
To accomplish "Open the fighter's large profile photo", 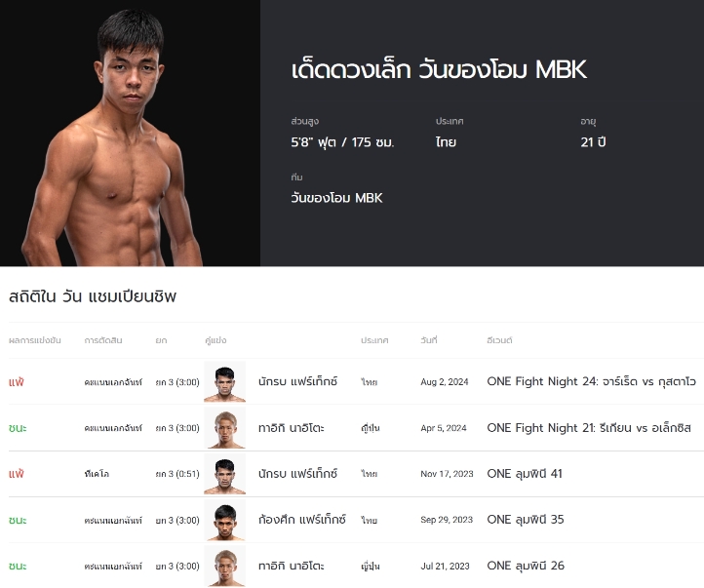I will 130,133.
